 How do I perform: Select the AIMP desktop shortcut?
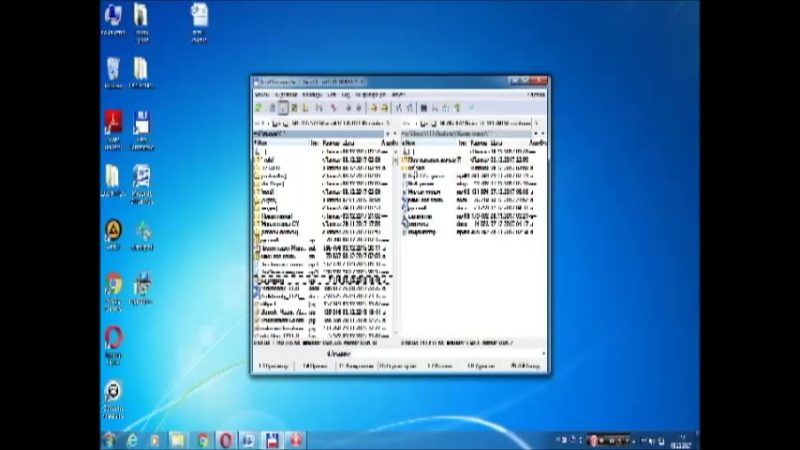pyautogui.click(x=113, y=235)
